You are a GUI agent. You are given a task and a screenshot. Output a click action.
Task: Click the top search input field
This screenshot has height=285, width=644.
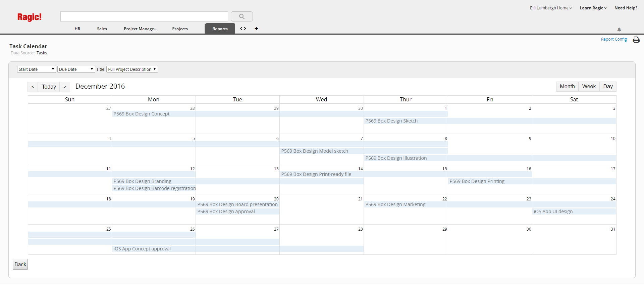[144, 16]
